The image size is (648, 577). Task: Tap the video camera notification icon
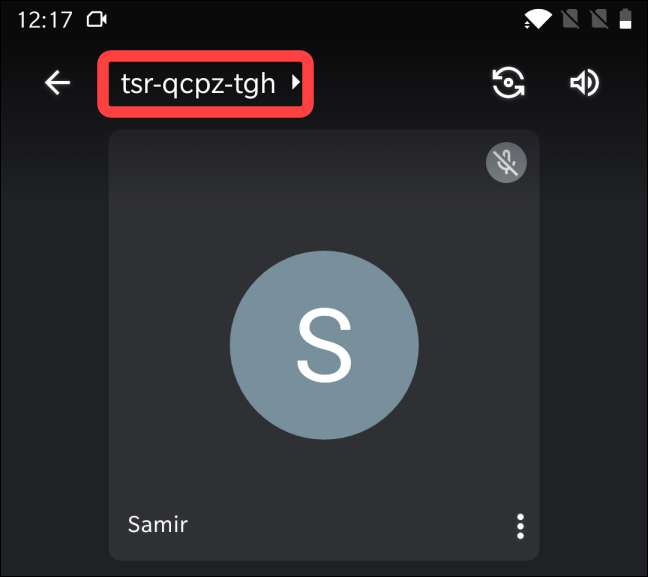(97, 19)
